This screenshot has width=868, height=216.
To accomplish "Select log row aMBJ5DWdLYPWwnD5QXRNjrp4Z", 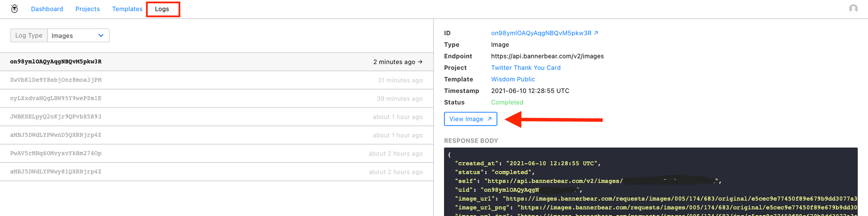I will (x=217, y=135).
